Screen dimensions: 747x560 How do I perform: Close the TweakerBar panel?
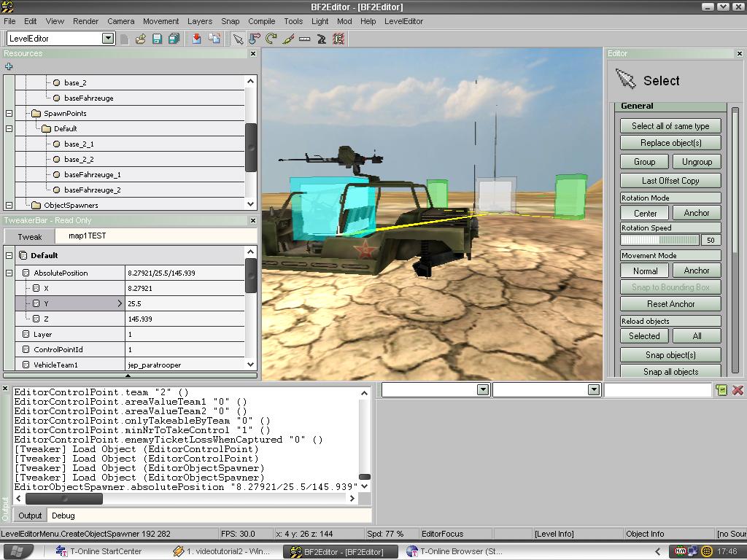click(253, 220)
